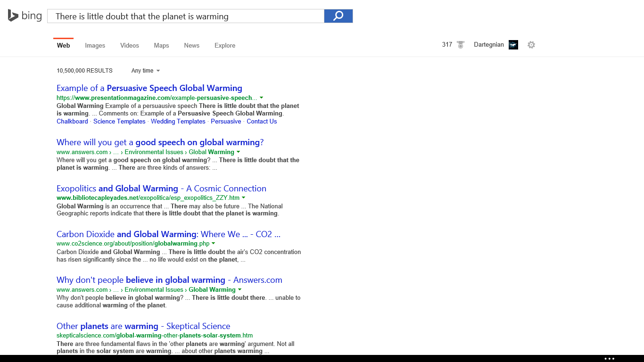644x362 pixels.
Task: Click the Wedding Templates sitelink
Action: (x=178, y=122)
